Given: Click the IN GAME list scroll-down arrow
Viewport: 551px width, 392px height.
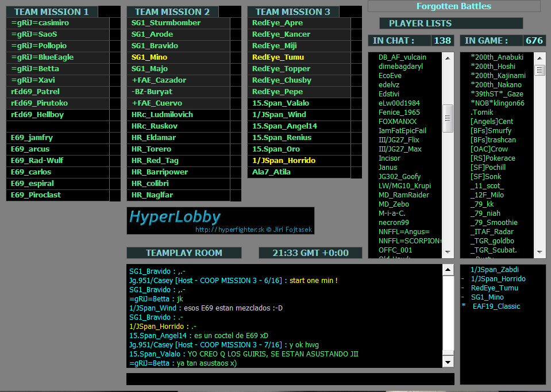Looking at the screenshot, I should [540, 252].
